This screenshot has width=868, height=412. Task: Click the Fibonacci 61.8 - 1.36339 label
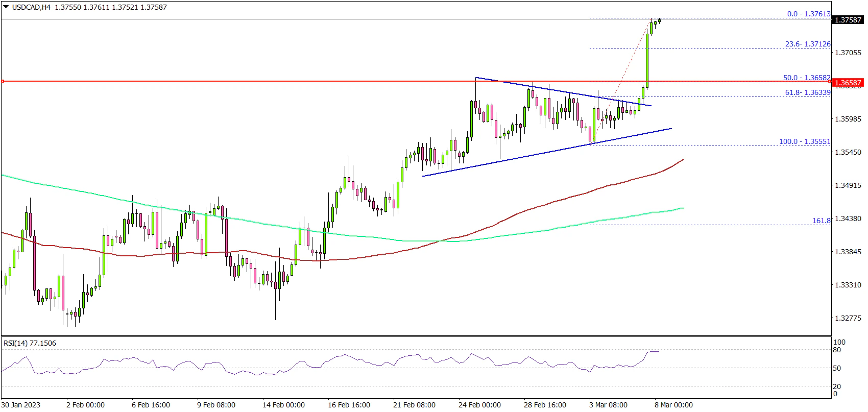pyautogui.click(x=807, y=92)
